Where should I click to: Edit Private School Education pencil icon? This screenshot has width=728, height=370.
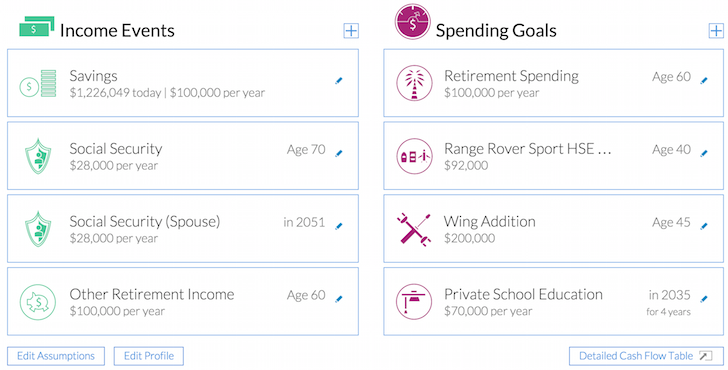pos(704,299)
